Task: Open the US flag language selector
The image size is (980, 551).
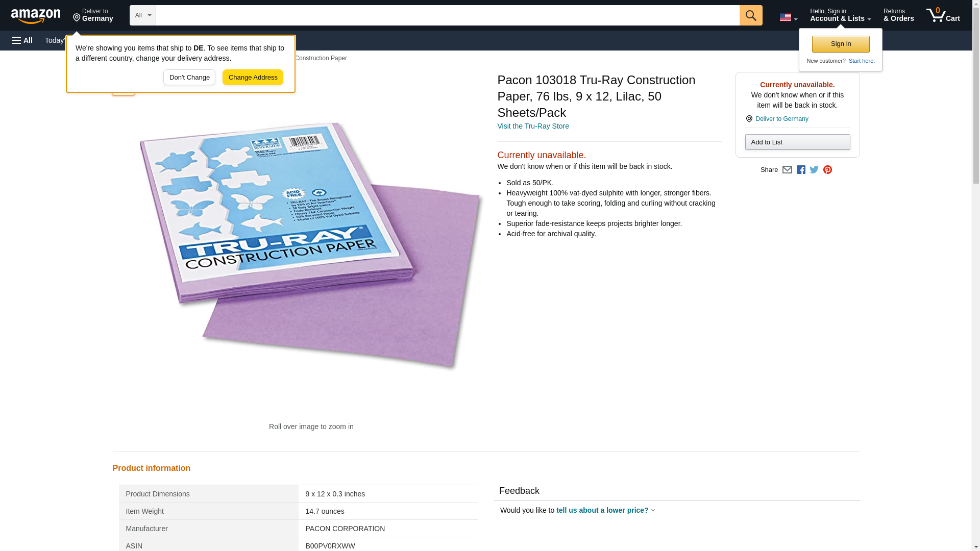Action: 789,17
